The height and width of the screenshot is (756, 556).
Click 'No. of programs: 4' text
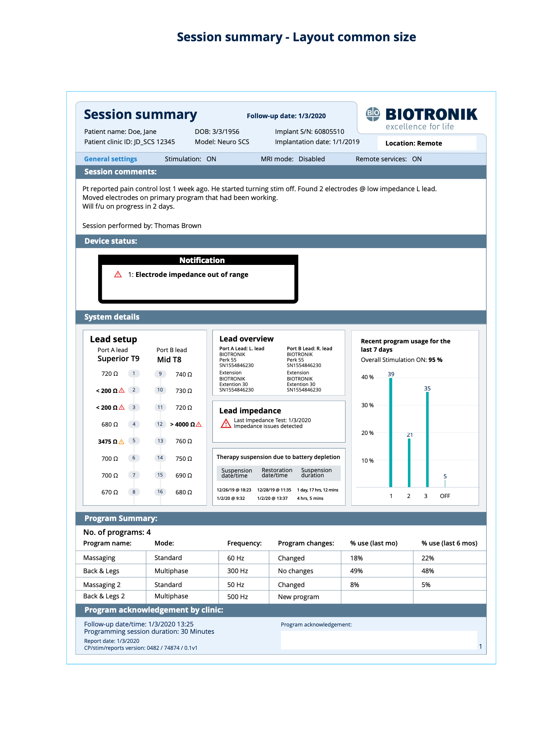tap(117, 532)
